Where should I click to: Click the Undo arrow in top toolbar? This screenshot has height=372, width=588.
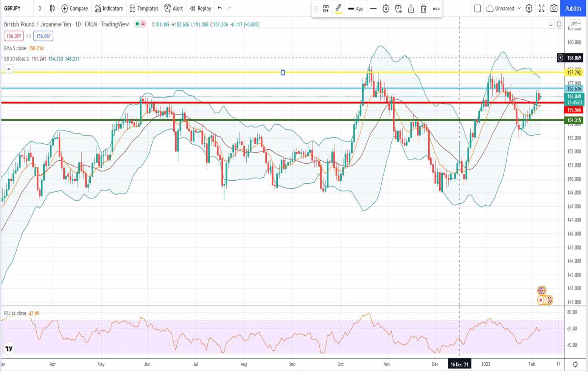click(x=220, y=8)
